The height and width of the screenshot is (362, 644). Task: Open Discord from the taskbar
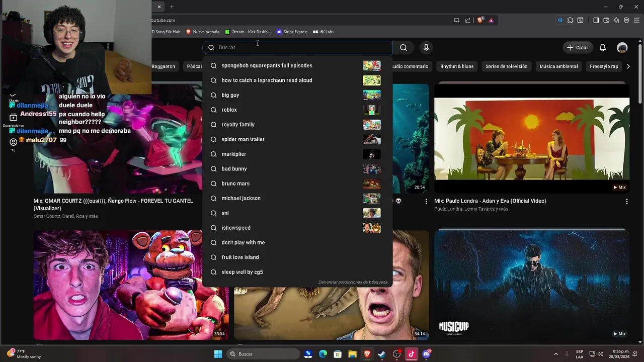(426, 354)
